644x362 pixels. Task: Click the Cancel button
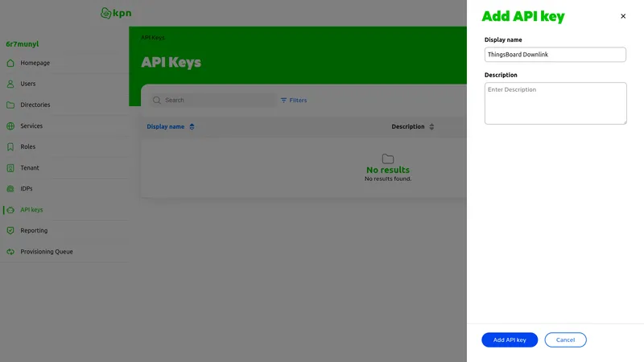565,339
